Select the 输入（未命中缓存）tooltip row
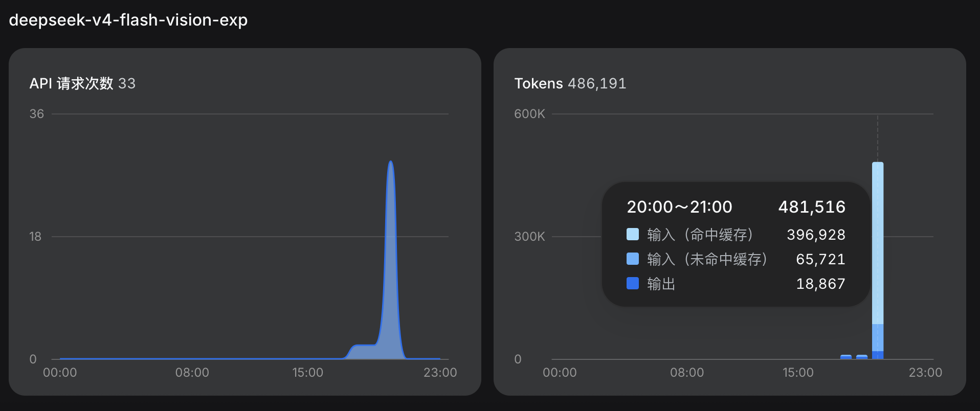This screenshot has width=980, height=411. click(736, 259)
